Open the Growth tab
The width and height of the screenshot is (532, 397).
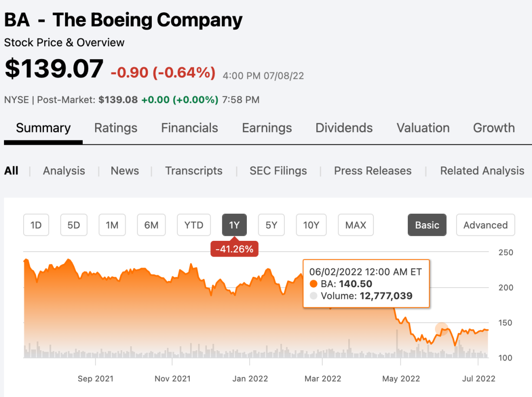coord(494,128)
